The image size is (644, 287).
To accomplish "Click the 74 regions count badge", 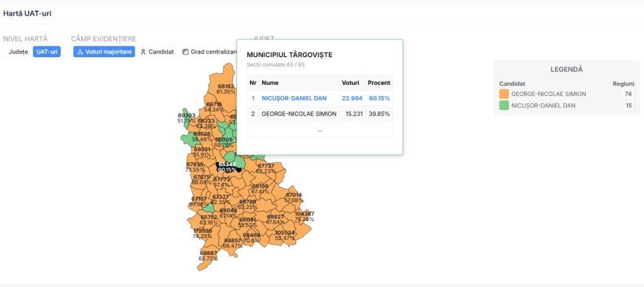I will (x=628, y=94).
